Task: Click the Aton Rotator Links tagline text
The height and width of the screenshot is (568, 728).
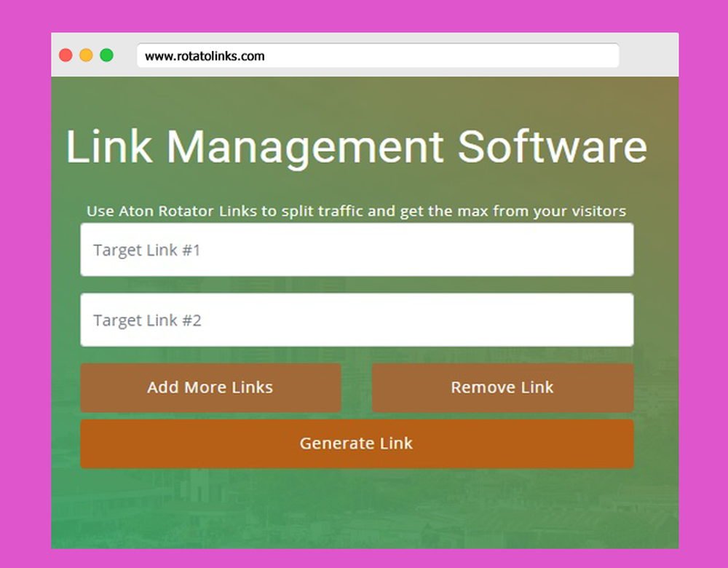Action: click(x=357, y=211)
